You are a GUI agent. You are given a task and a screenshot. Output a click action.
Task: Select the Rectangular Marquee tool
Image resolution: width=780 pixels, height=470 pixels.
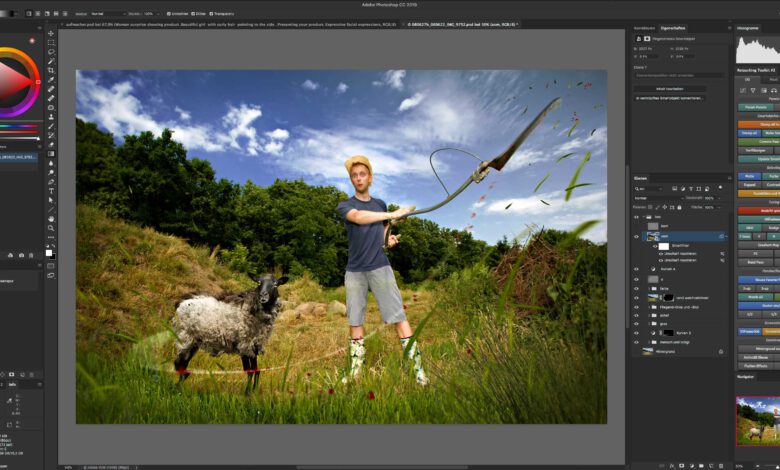click(x=51, y=42)
